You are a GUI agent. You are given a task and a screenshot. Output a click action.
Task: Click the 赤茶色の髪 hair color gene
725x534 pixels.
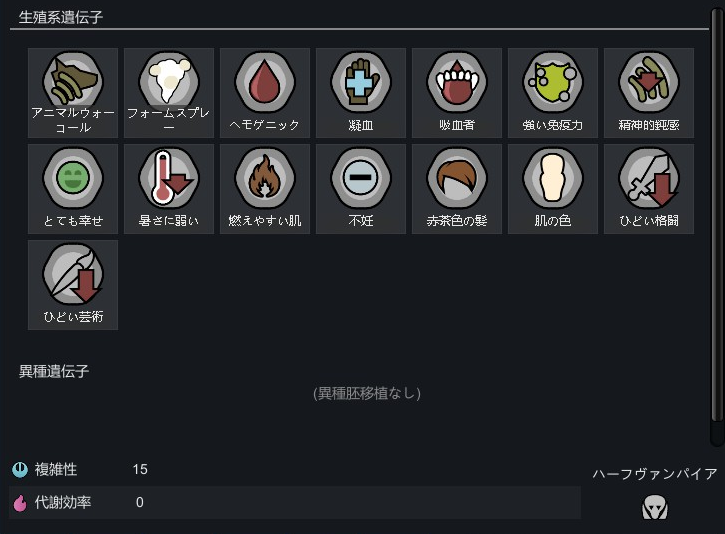(457, 189)
